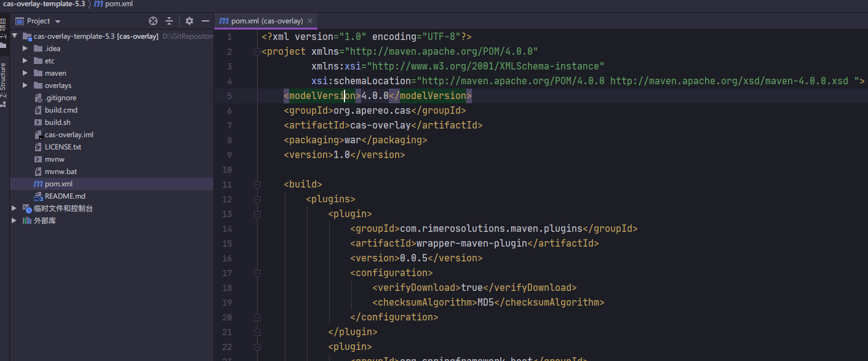
Task: Select the mvnw file in project tree
Action: tap(55, 159)
